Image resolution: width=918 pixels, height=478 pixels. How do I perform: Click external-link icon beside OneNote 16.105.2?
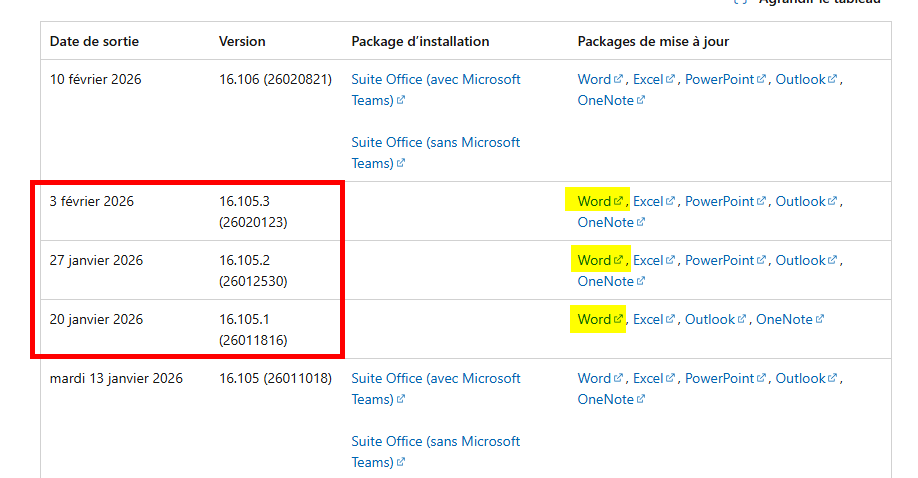(x=640, y=281)
